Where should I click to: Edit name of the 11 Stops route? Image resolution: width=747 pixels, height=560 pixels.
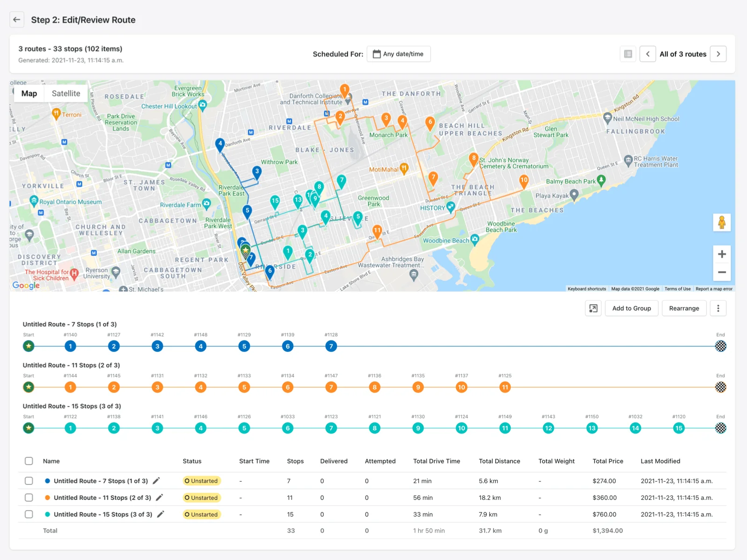click(x=160, y=497)
